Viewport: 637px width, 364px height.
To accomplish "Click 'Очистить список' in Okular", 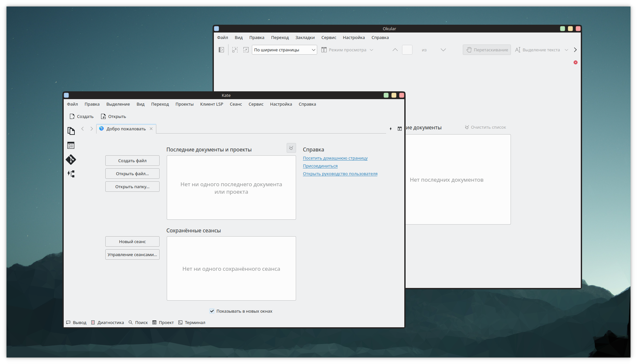I will coord(485,127).
